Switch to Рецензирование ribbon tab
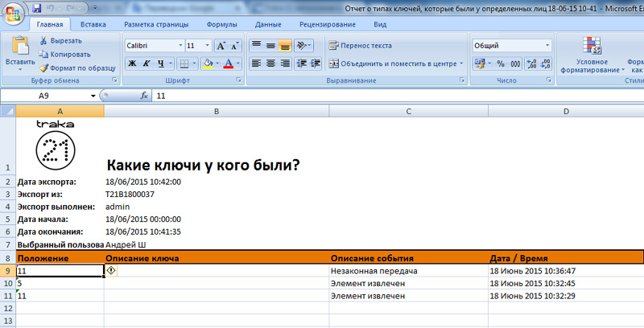Screen dimensions: 644x328 point(328,24)
